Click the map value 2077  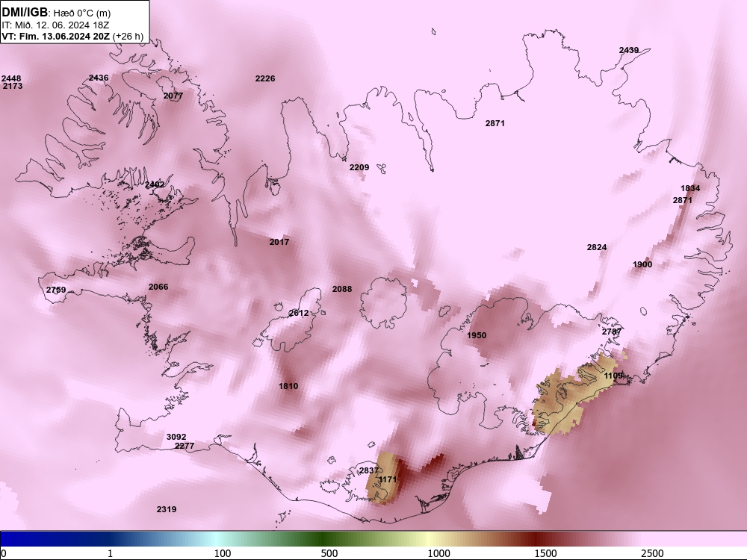pos(173,96)
